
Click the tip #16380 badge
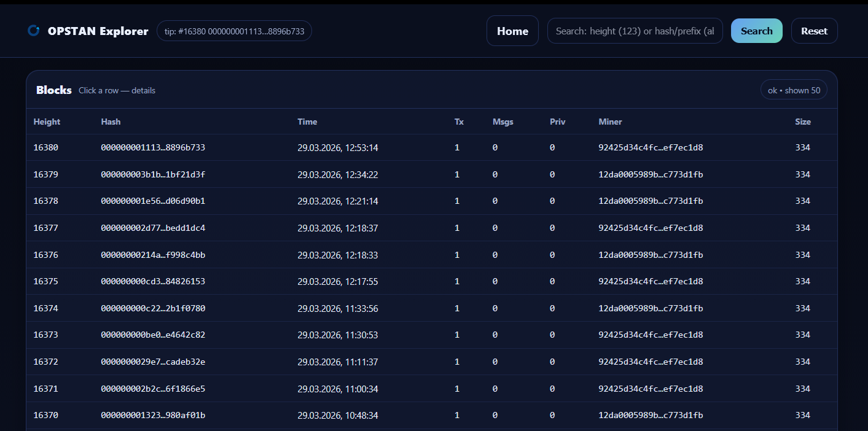point(234,31)
